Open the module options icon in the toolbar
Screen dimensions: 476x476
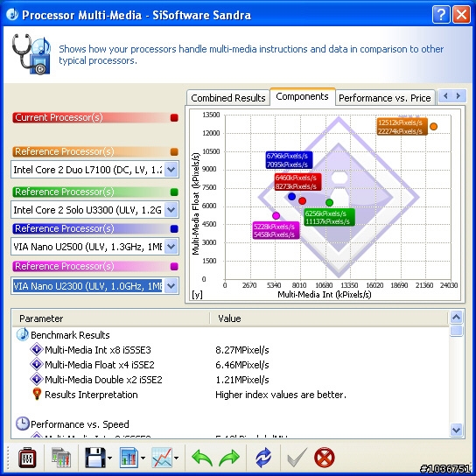27,458
